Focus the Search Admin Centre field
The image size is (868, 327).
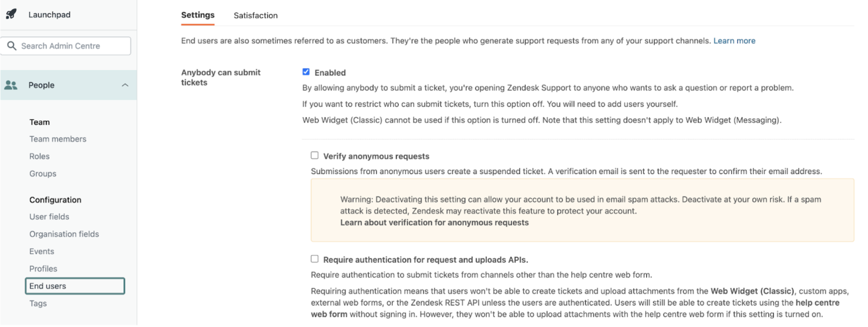coord(71,46)
